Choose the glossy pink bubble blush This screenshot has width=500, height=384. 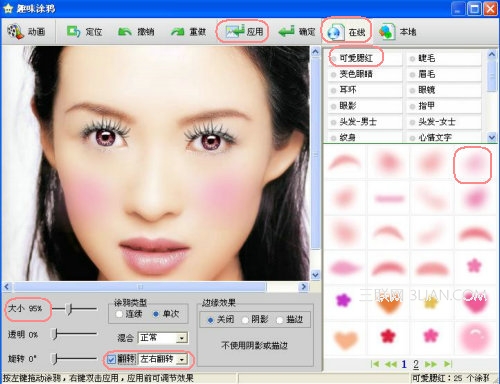point(475,337)
